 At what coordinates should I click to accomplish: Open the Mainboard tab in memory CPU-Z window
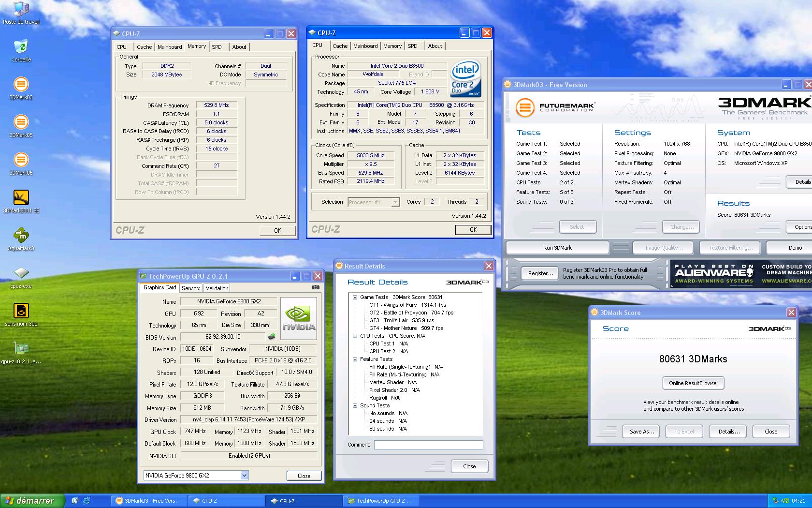(x=170, y=47)
